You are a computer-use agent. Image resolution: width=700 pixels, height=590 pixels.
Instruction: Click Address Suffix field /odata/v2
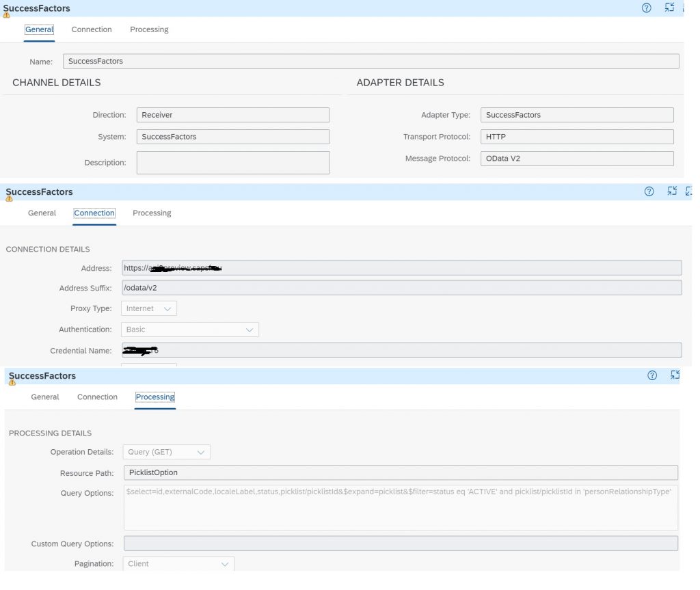click(402, 288)
